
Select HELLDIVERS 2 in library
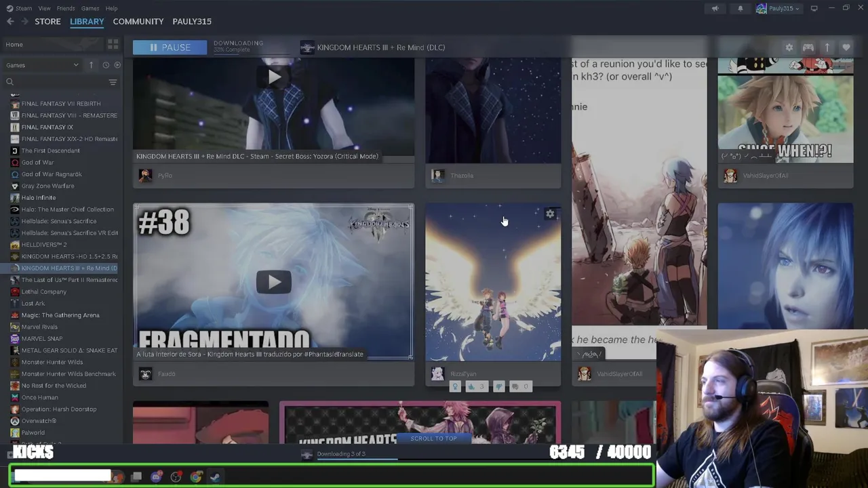click(x=44, y=245)
